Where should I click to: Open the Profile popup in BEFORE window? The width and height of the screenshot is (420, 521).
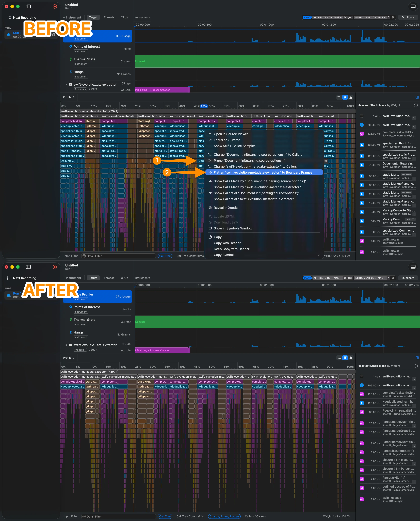pos(68,97)
